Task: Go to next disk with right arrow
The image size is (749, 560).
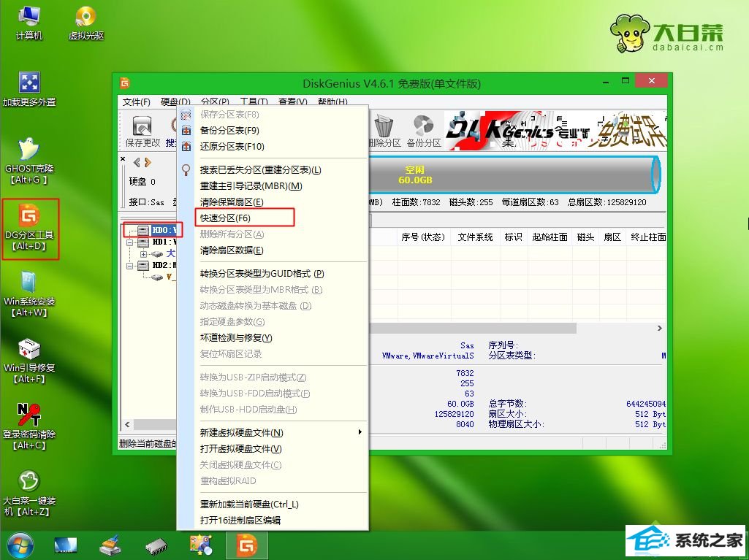Action: pos(148,162)
